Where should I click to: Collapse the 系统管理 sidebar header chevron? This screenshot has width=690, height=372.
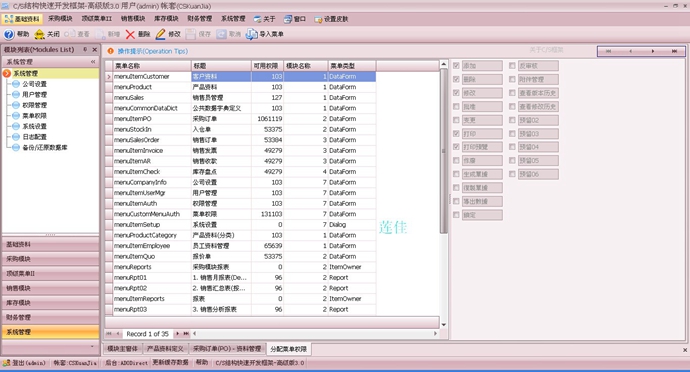93,62
